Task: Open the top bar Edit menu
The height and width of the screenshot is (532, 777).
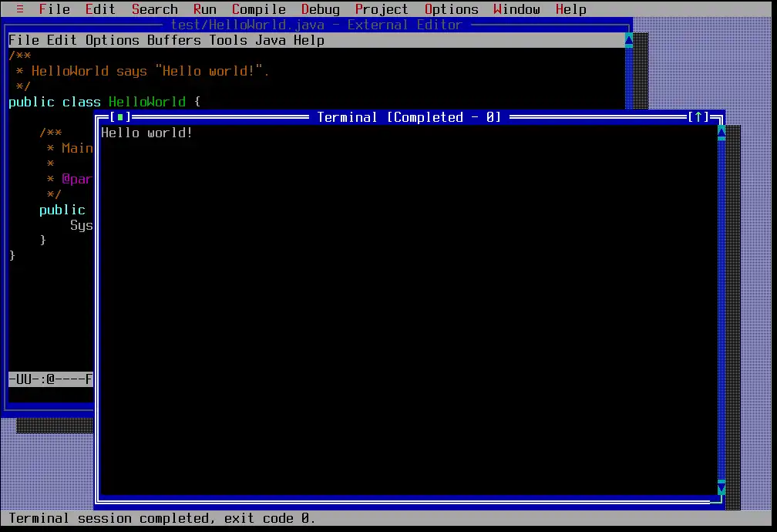Action: 100,9
